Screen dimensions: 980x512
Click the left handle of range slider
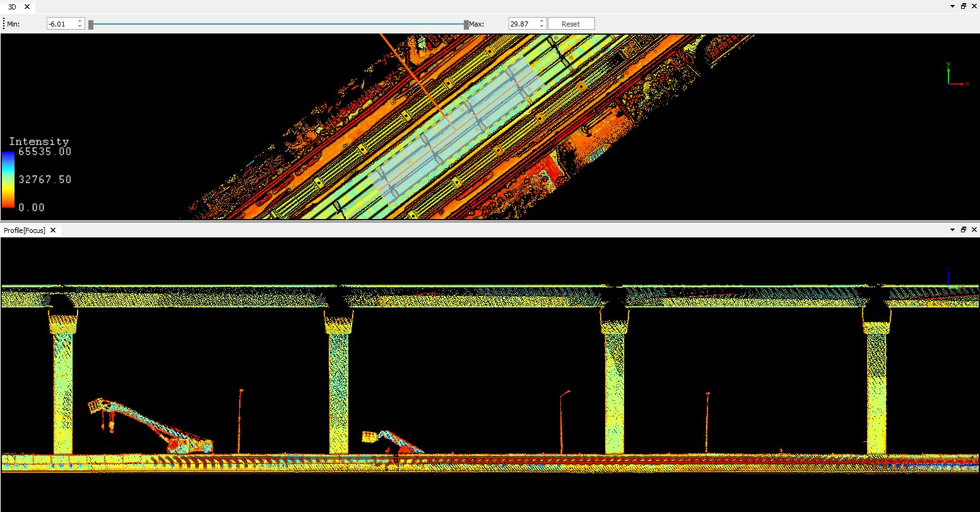[x=91, y=25]
